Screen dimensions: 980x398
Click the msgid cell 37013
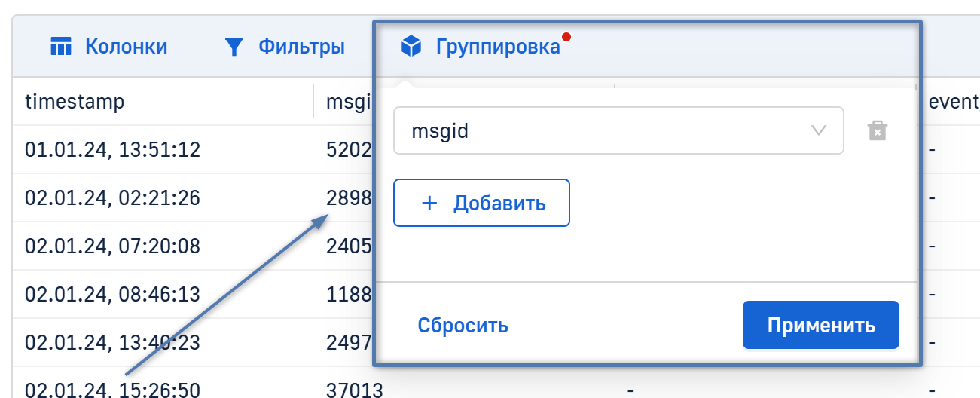pyautogui.click(x=354, y=389)
